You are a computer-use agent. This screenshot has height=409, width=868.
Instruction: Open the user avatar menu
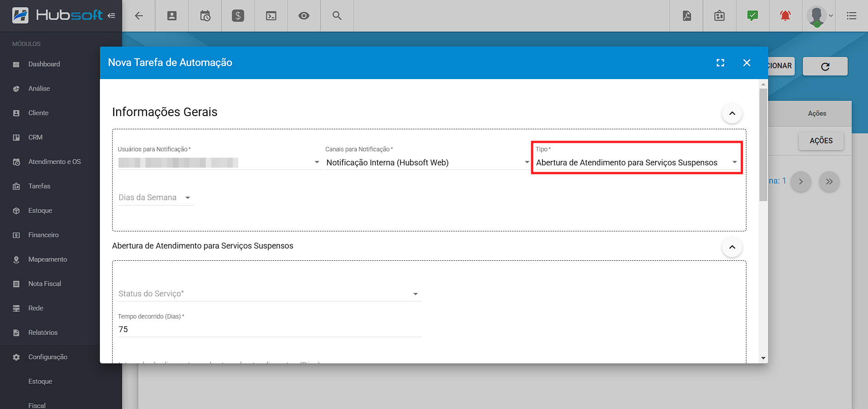coord(819,16)
